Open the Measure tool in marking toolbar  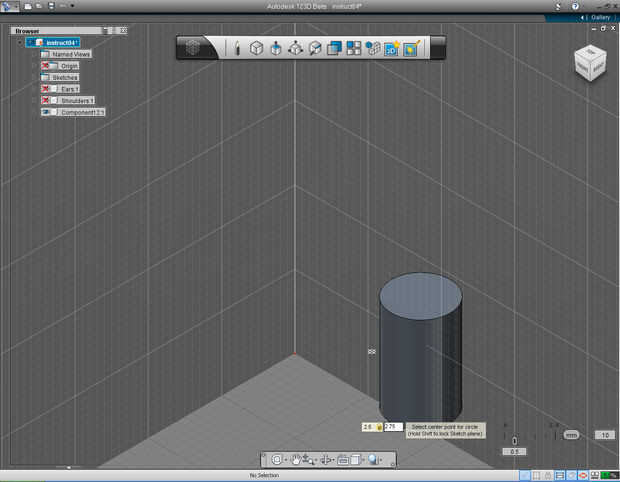[315, 48]
